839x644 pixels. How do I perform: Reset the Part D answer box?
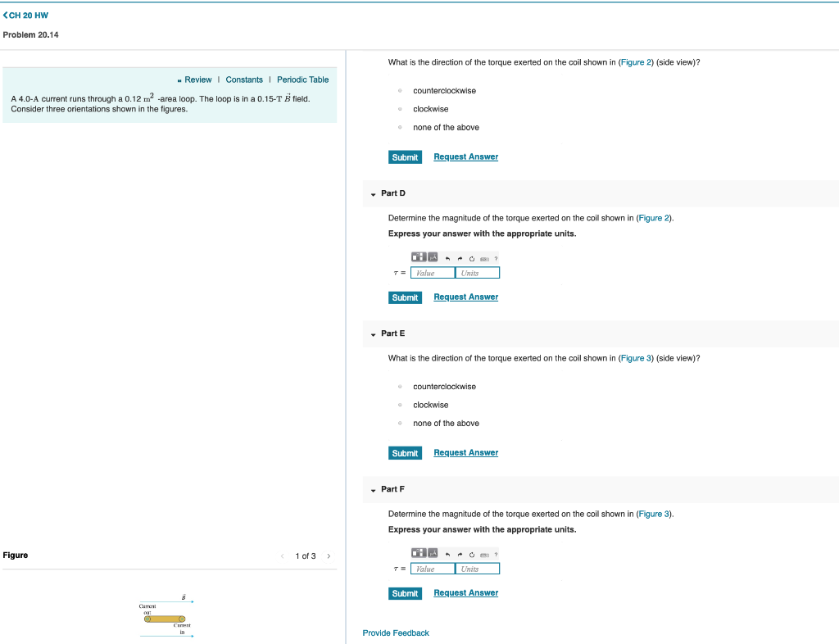(x=472, y=258)
